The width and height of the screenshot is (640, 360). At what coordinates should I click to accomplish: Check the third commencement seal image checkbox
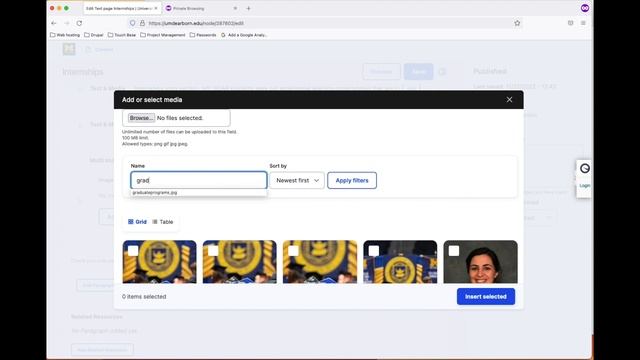[x=293, y=251]
